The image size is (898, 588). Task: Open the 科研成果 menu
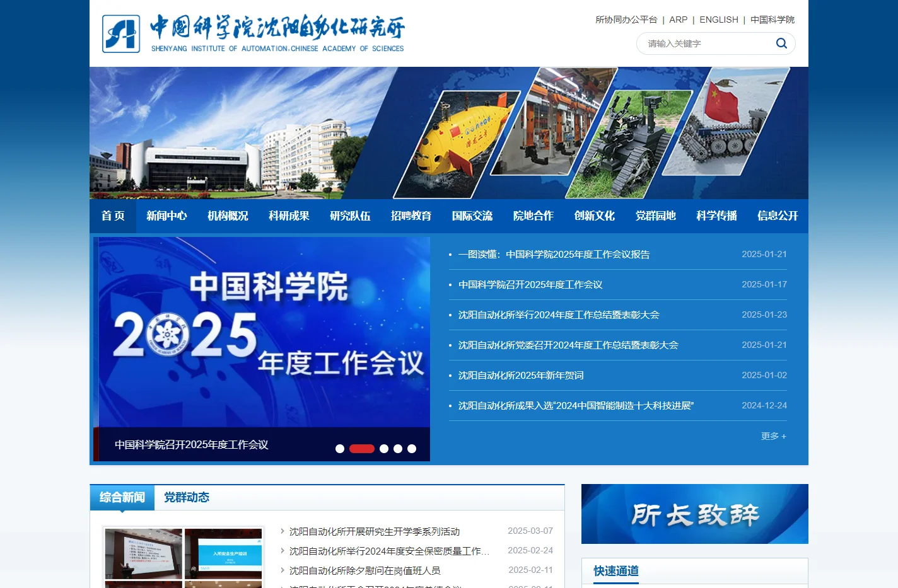coord(289,216)
